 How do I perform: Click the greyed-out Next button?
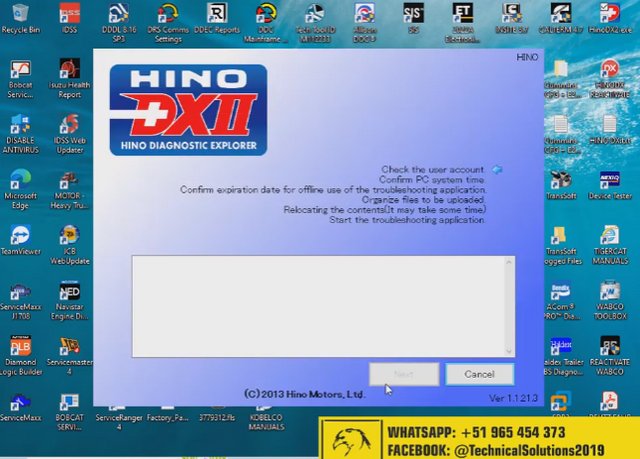click(404, 374)
